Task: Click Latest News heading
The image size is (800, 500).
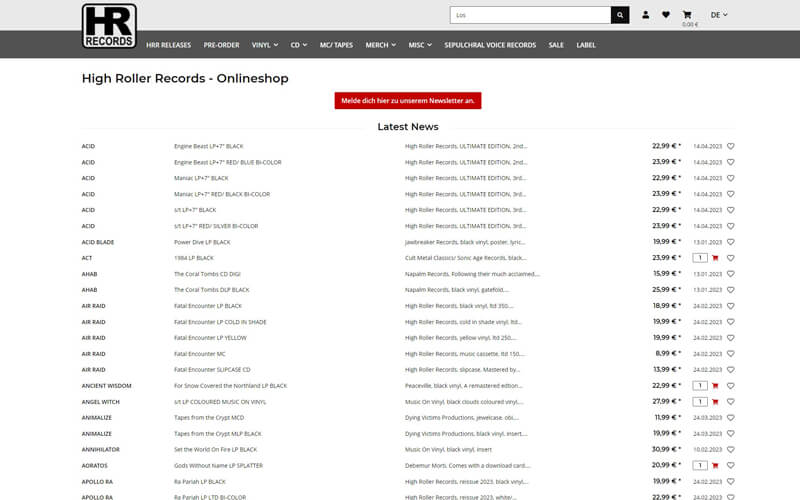Action: pyautogui.click(x=408, y=127)
